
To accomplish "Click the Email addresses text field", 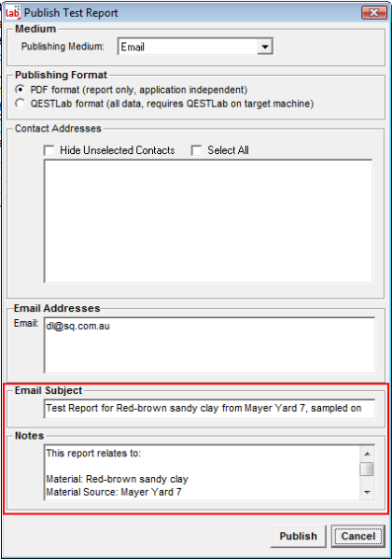I will 210,345.
